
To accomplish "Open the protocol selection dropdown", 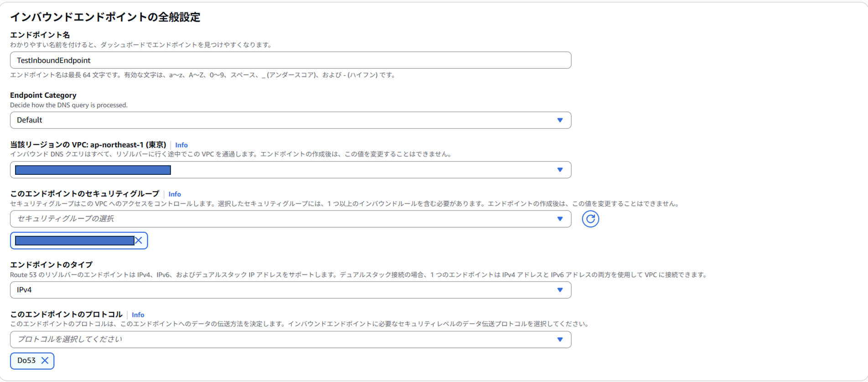I will point(290,340).
